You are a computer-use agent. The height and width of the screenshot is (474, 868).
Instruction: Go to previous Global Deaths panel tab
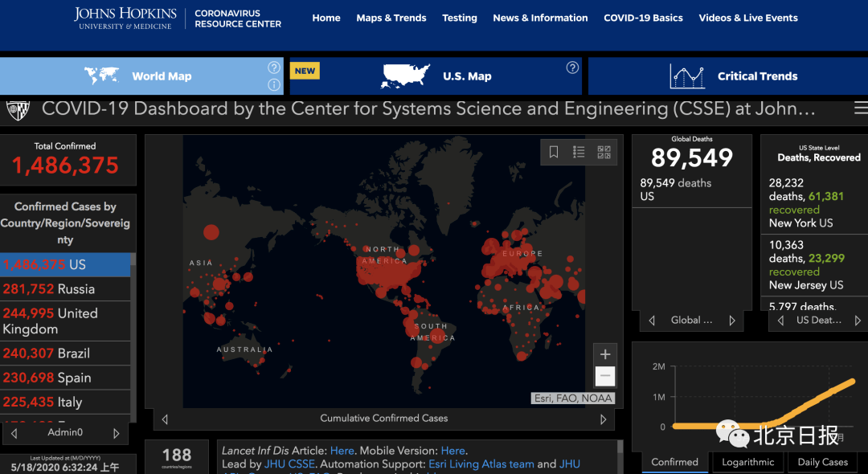point(652,321)
